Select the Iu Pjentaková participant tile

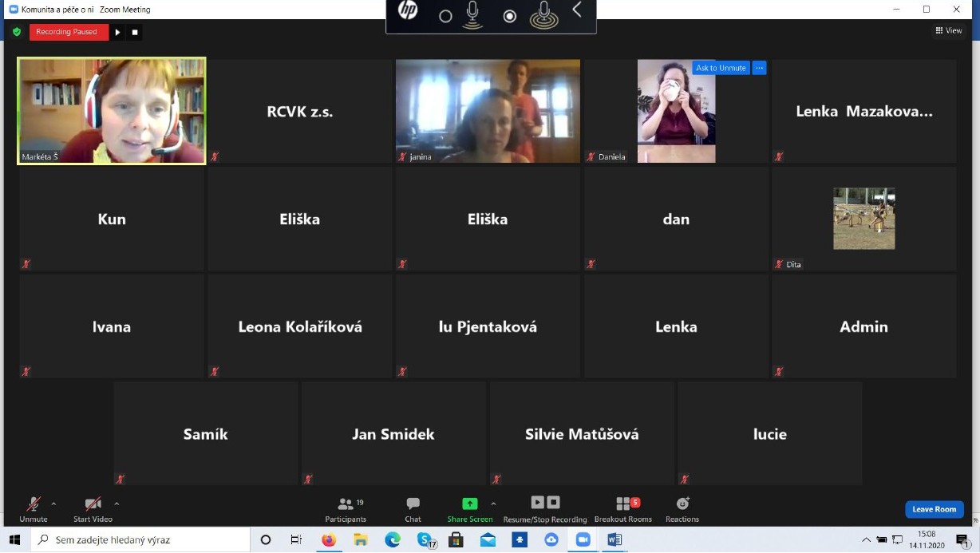(488, 326)
